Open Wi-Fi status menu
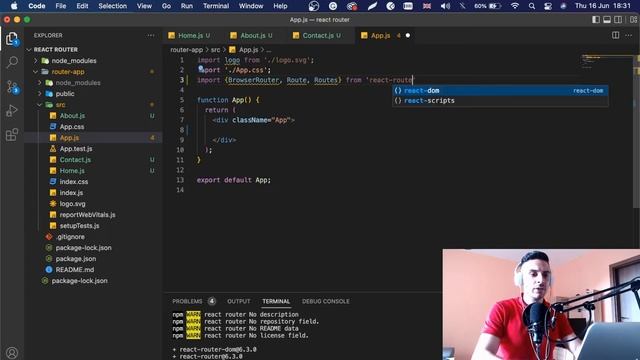Screen dimensions: 640x360 515,6
